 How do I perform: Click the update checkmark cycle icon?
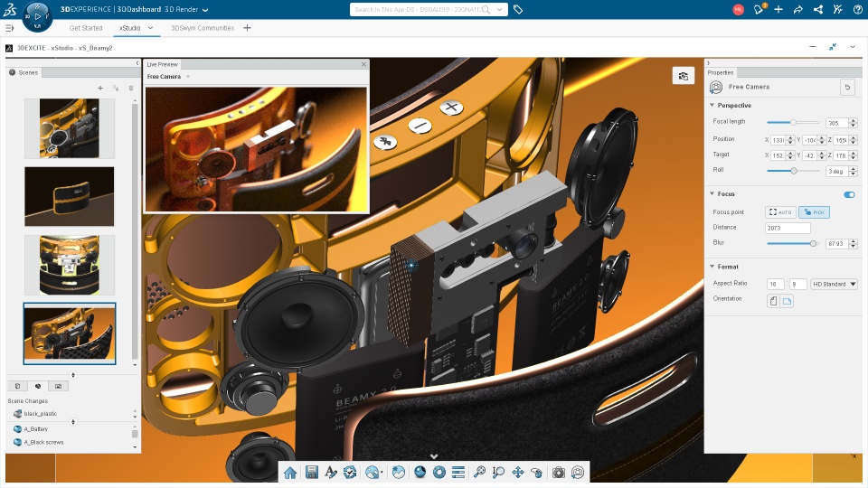tap(350, 472)
